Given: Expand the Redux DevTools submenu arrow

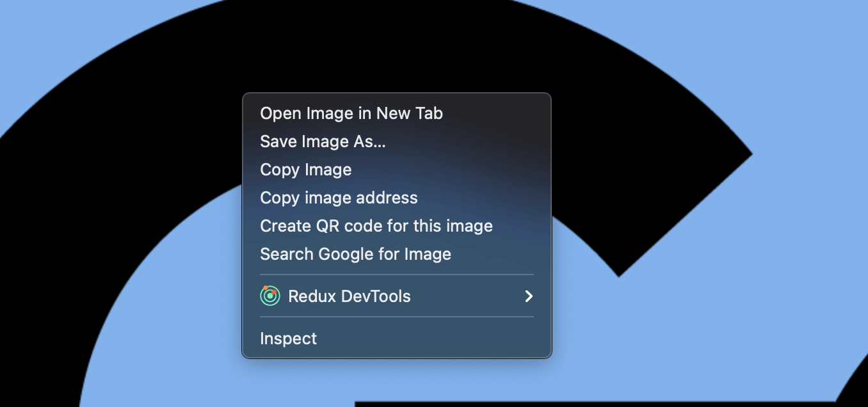Looking at the screenshot, I should click(528, 296).
